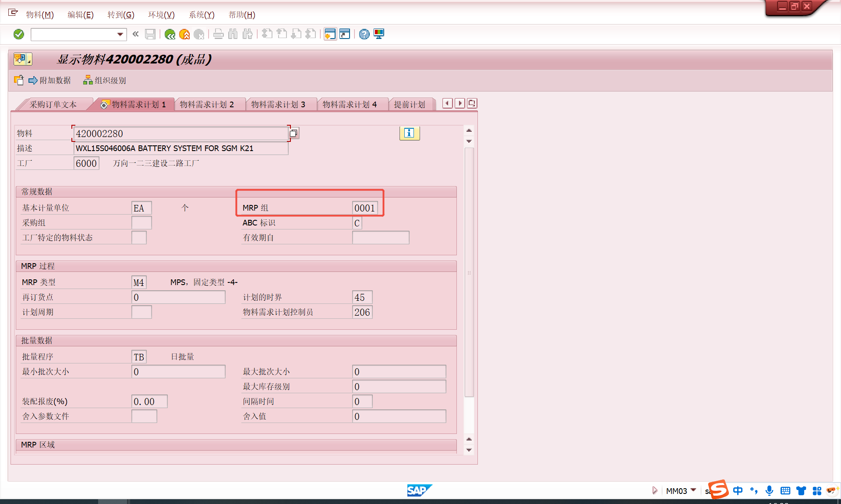Click the Sogou microphone voice input icon
The width and height of the screenshot is (841, 504).
click(x=770, y=491)
